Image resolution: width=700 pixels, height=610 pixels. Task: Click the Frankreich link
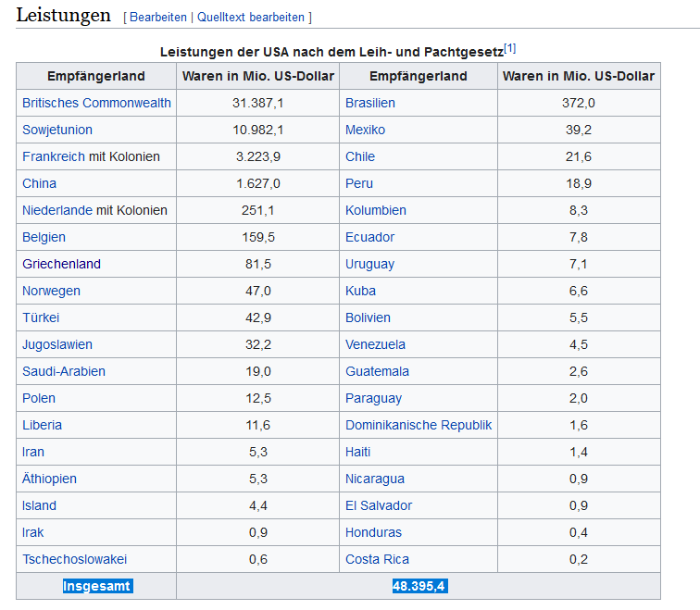[54, 156]
